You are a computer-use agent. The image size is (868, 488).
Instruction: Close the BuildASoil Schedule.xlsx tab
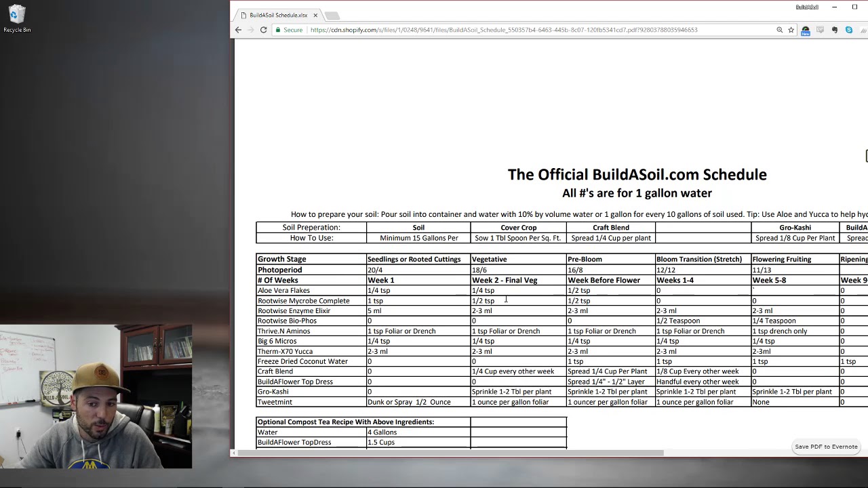tap(315, 15)
